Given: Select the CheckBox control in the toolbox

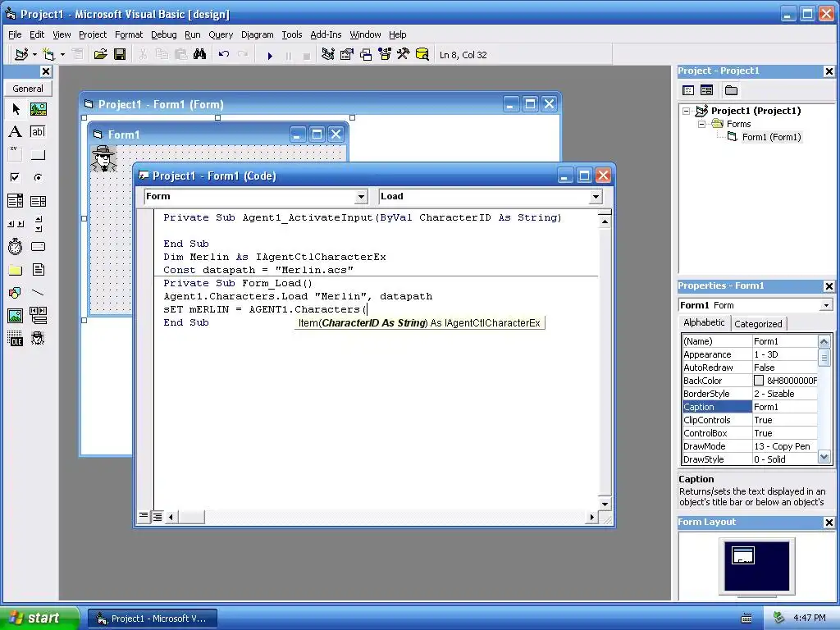Looking at the screenshot, I should tap(16, 177).
